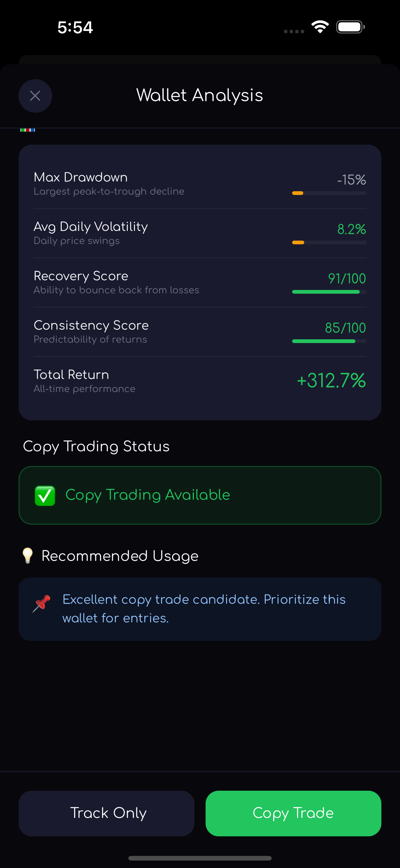Tap the Recovery Score progress bar
Viewport: 400px width, 868px height.
pyautogui.click(x=329, y=292)
